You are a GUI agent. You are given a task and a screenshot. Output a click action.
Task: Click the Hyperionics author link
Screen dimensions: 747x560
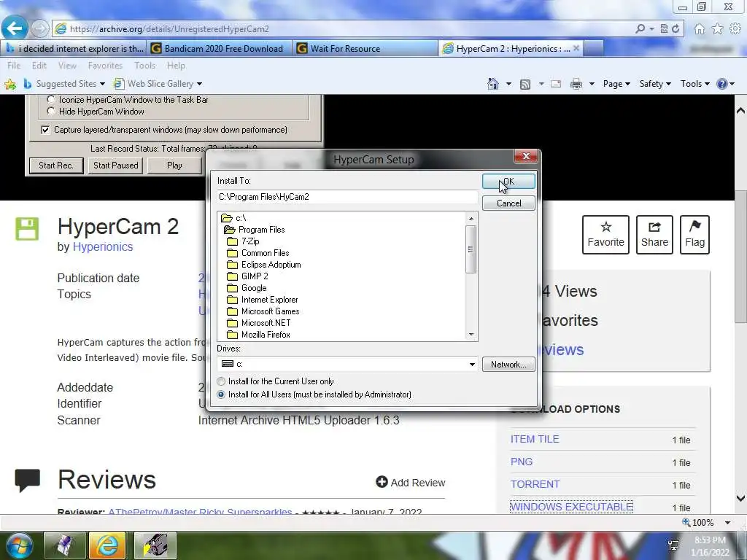tap(102, 246)
